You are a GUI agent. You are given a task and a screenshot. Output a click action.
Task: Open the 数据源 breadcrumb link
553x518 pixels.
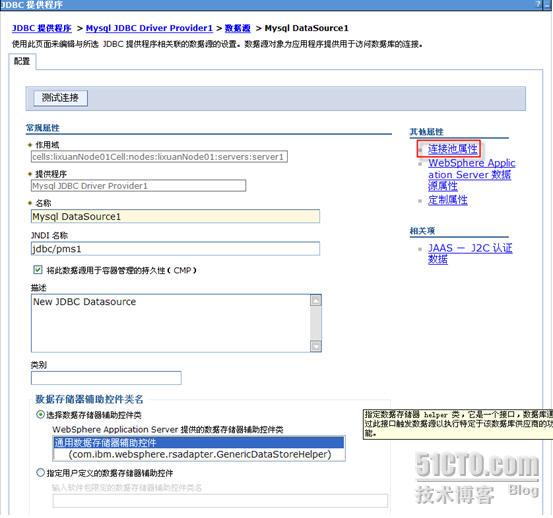tap(238, 28)
